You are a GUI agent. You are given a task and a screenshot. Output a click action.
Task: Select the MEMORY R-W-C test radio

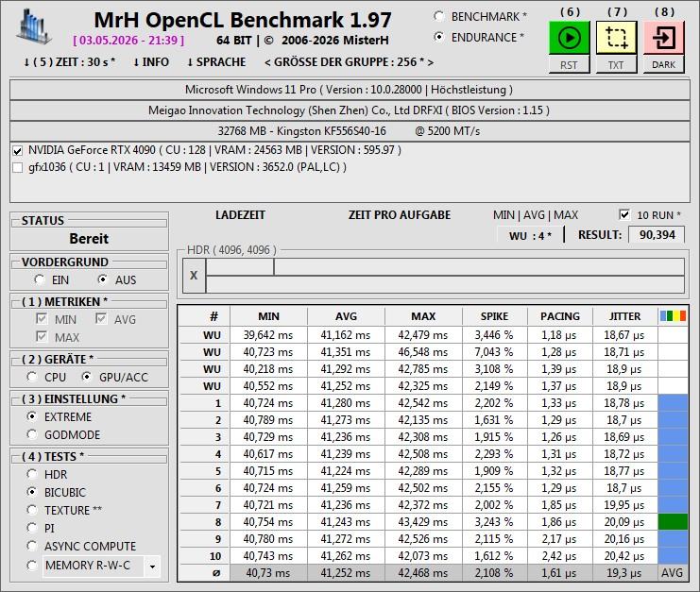click(32, 566)
